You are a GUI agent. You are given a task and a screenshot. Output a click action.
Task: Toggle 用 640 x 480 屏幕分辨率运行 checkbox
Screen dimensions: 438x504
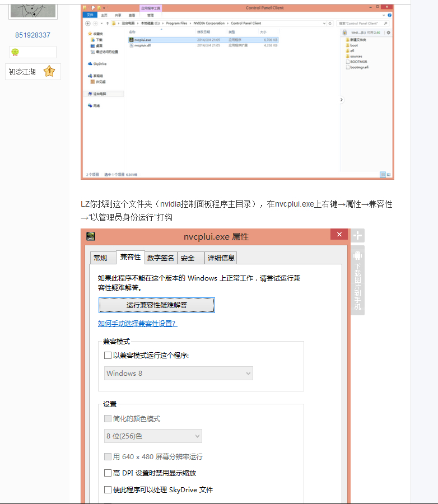108,456
